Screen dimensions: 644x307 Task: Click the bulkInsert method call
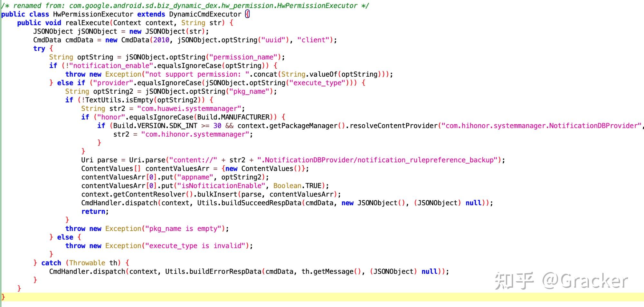(217, 194)
